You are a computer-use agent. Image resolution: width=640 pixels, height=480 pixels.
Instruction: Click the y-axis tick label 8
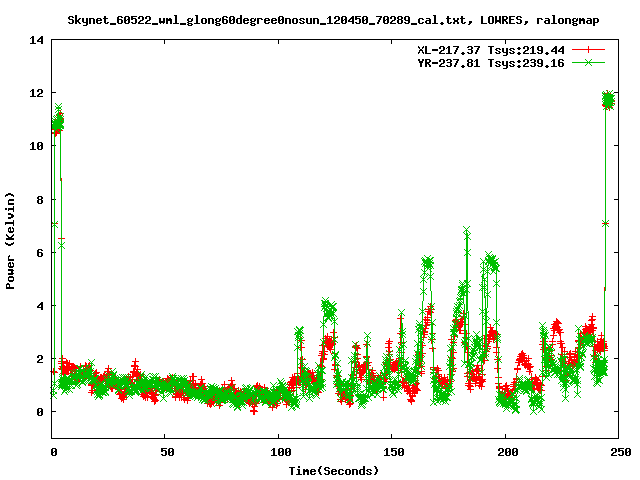click(x=40, y=200)
